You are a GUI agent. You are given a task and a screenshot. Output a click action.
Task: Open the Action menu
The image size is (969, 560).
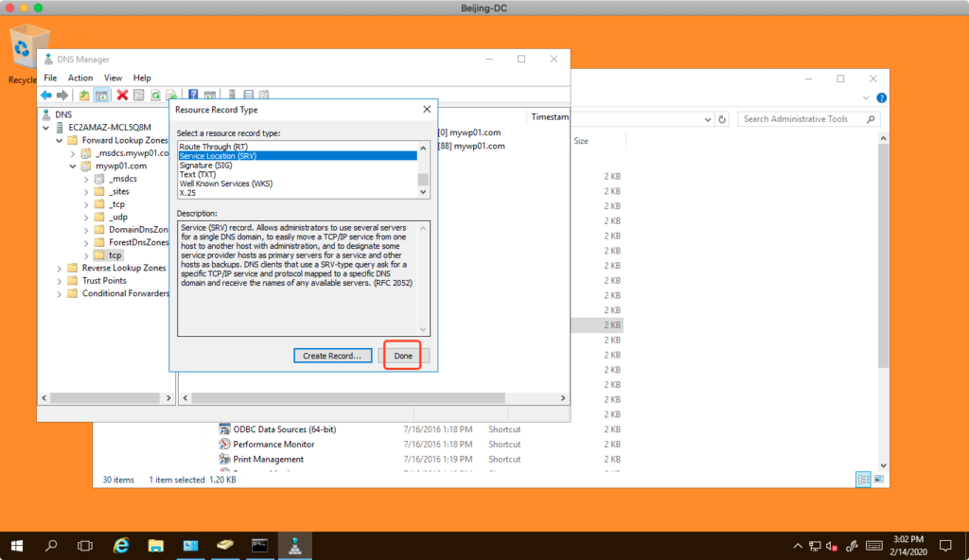(x=80, y=78)
